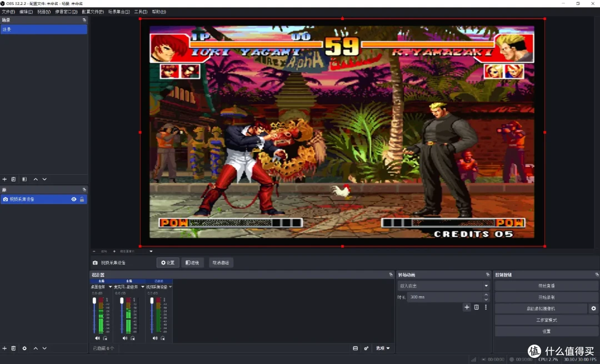Toggle monitoring headphone for 麦克风 channel
600x364 pixels.
click(x=133, y=338)
